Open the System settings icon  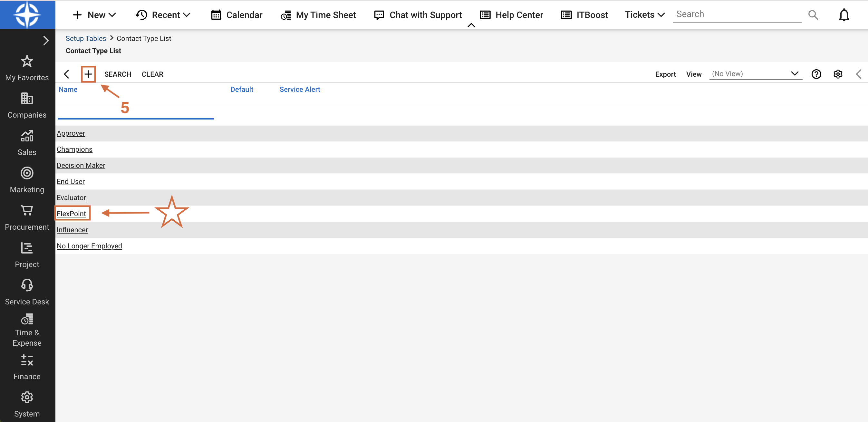[27, 397]
